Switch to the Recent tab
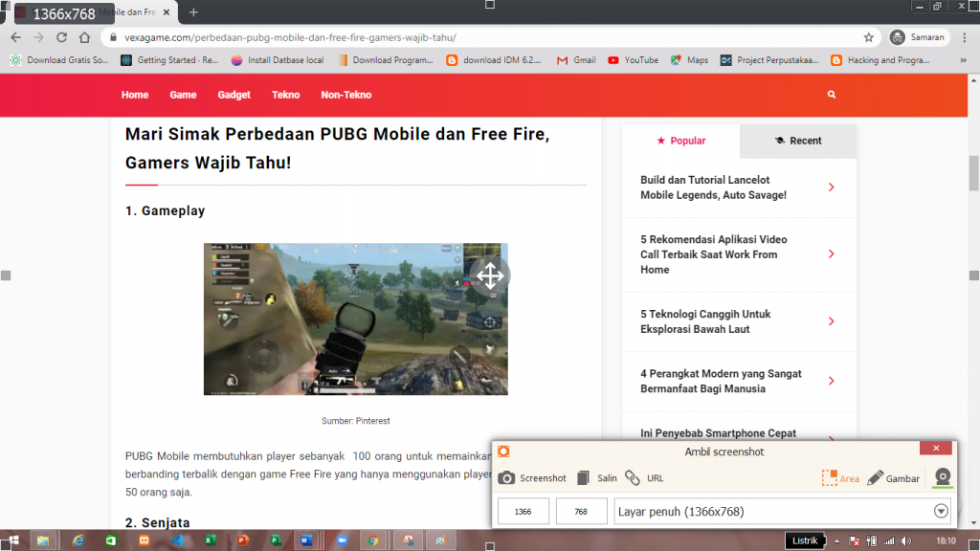980x551 pixels. pyautogui.click(x=798, y=140)
